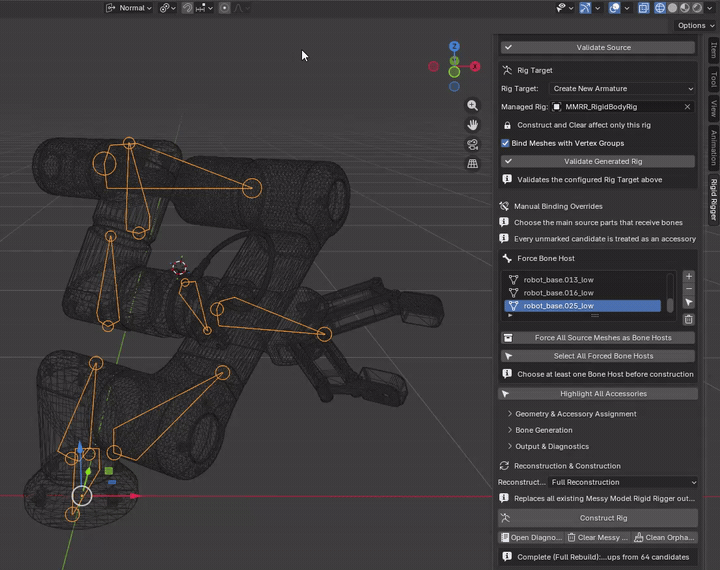The image size is (720, 570).
Task: Click Clean Orphans button
Action: [x=664, y=537]
